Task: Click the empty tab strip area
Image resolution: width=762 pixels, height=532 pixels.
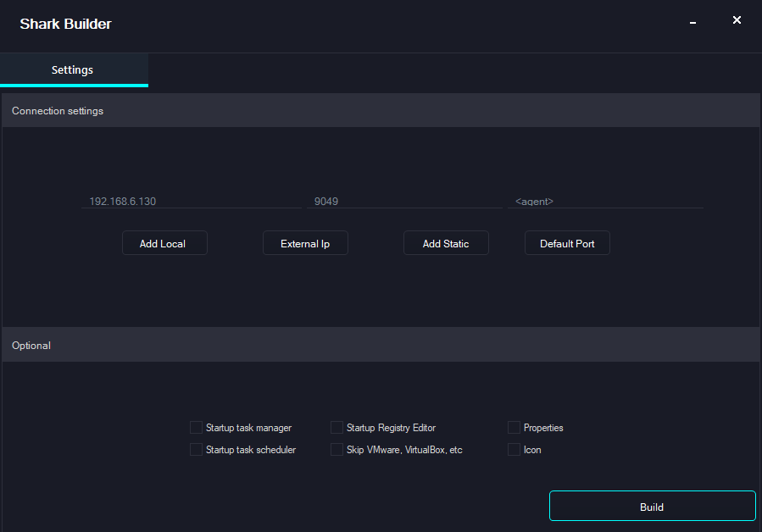Action: (x=424, y=72)
